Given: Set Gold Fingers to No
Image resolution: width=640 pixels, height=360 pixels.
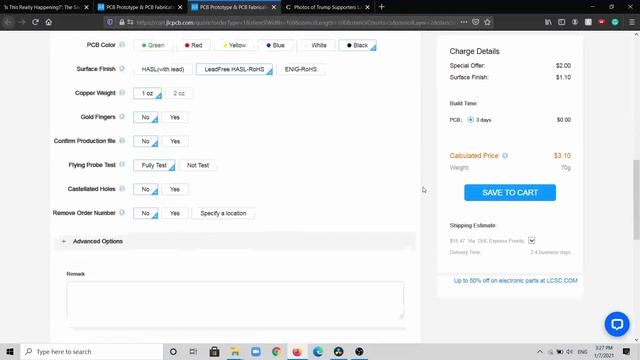Looking at the screenshot, I should click(146, 117).
